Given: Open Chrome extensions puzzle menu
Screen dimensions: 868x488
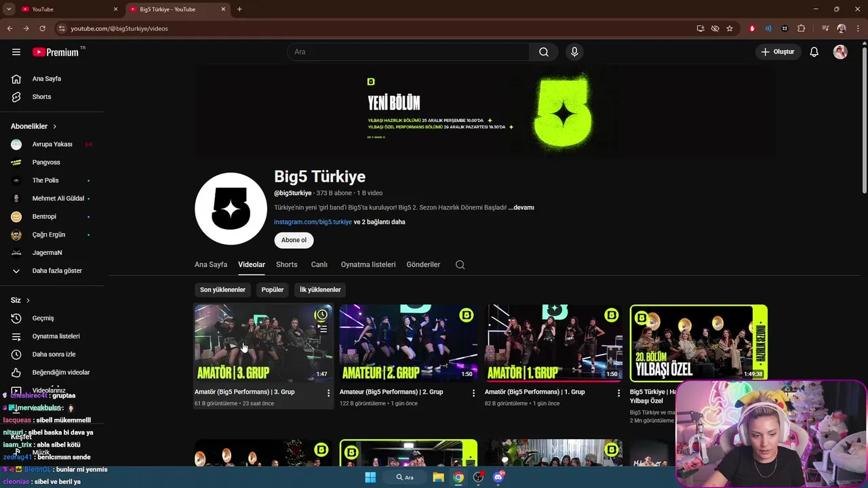Looking at the screenshot, I should coord(802,28).
